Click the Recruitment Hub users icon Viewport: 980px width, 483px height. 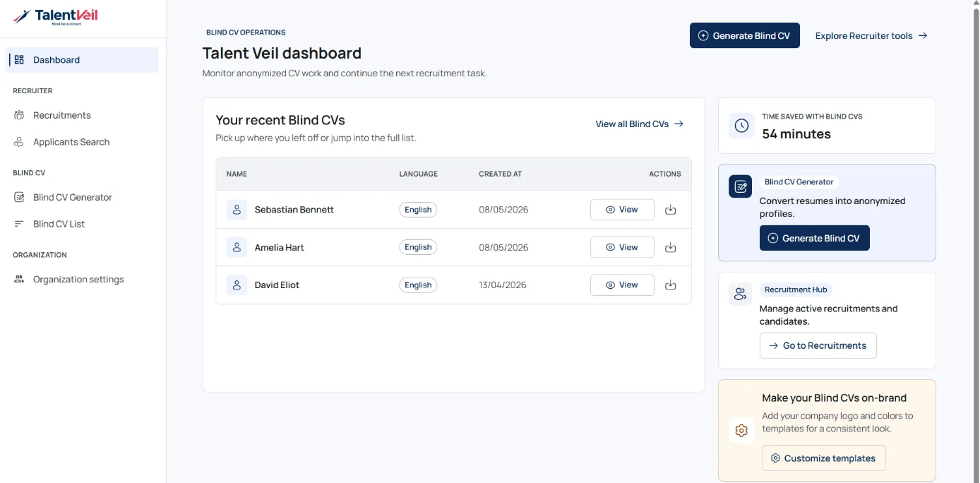(x=741, y=294)
